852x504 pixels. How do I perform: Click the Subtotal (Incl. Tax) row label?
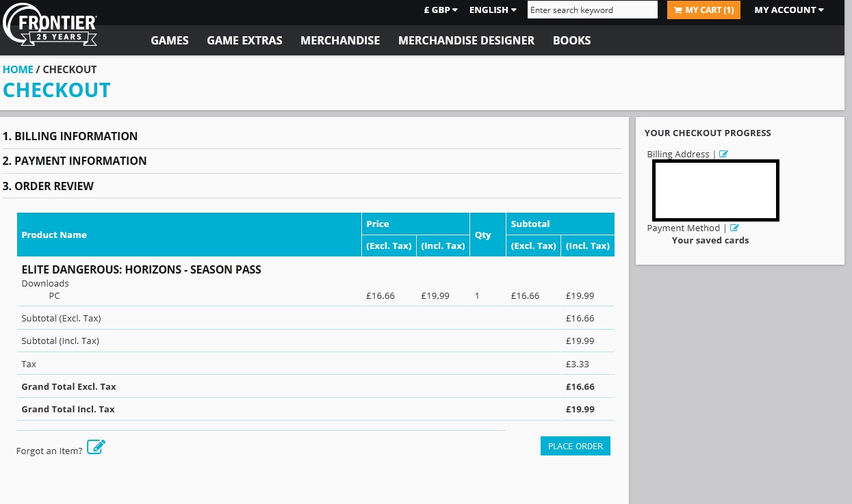60,341
